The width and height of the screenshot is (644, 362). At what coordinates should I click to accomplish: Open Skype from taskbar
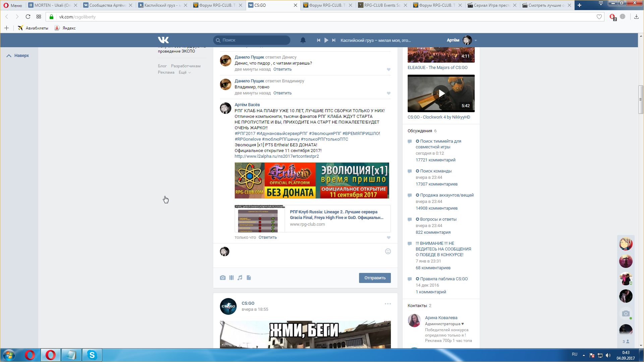click(92, 355)
